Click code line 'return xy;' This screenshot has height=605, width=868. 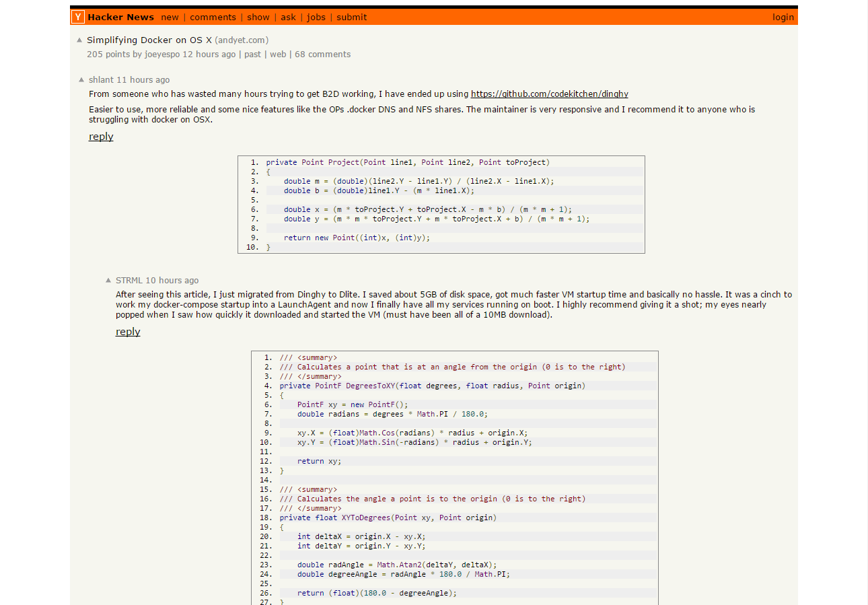pos(320,461)
